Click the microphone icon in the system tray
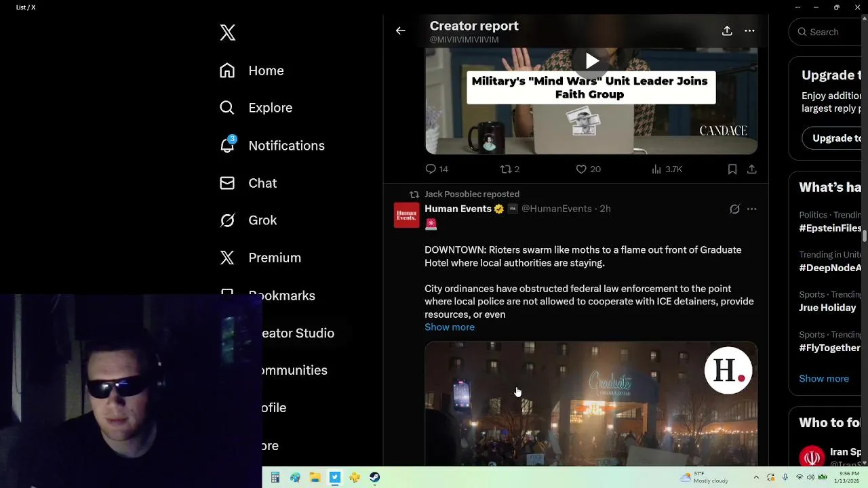 pyautogui.click(x=785, y=477)
